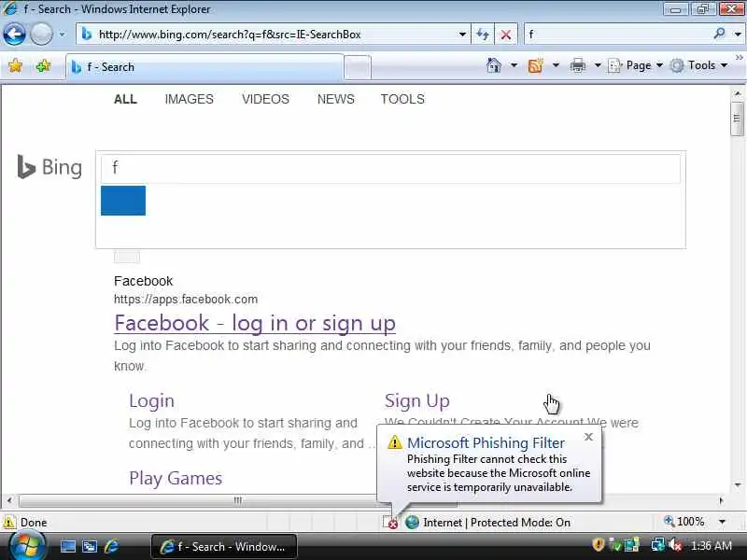Click the Add to Favorites icon

pyautogui.click(x=43, y=65)
